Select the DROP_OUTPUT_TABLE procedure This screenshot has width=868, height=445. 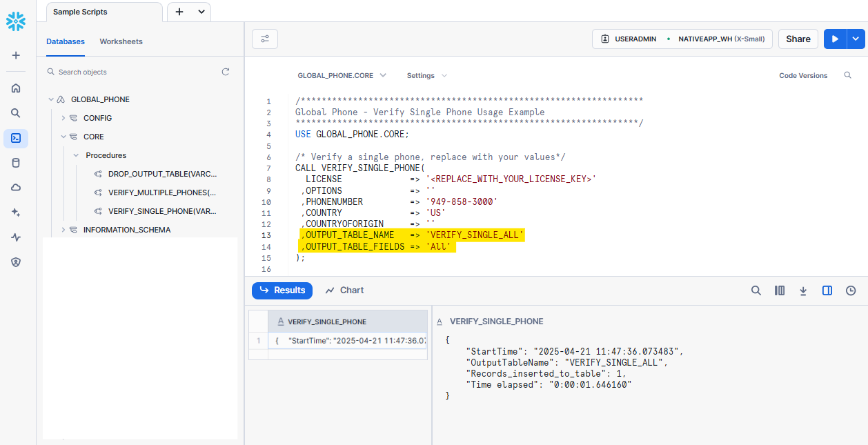pyautogui.click(x=162, y=174)
